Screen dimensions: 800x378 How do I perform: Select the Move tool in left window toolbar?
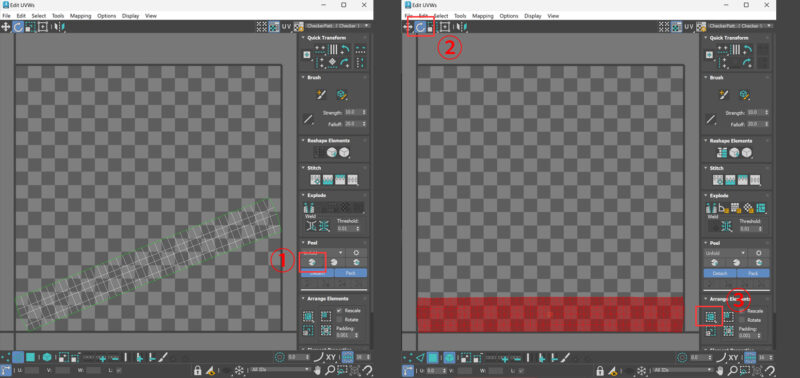[x=6, y=26]
